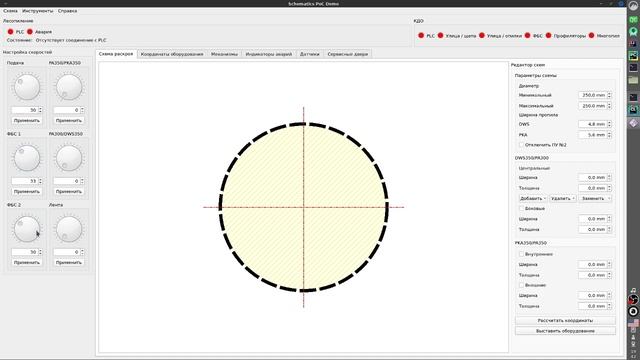The height and width of the screenshot is (360, 640).
Task: Click the Профиляторы status indicator
Action: click(x=549, y=36)
